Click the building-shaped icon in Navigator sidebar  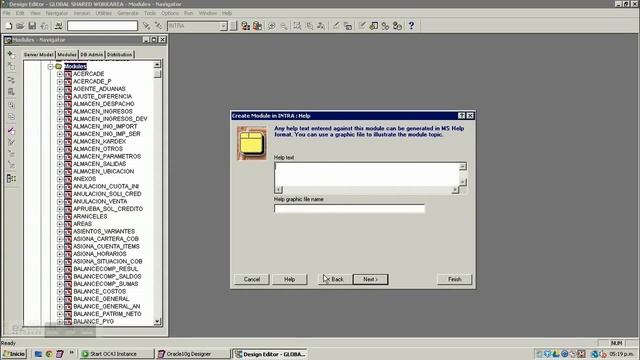pyautogui.click(x=11, y=92)
